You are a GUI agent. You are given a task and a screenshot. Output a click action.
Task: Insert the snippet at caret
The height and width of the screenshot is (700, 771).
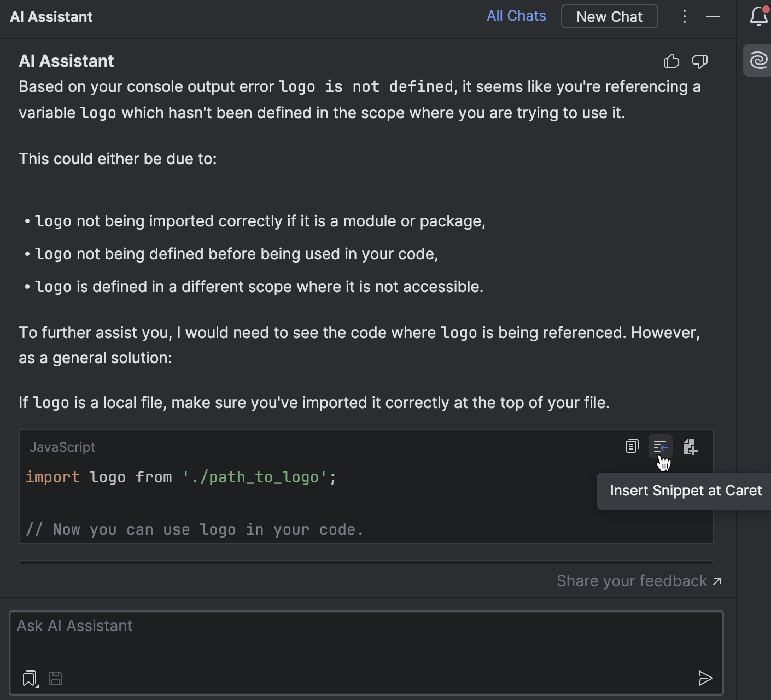pos(660,446)
